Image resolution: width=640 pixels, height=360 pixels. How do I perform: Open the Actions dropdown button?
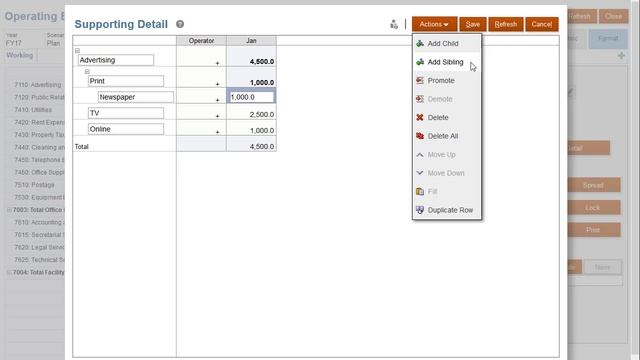(x=434, y=24)
